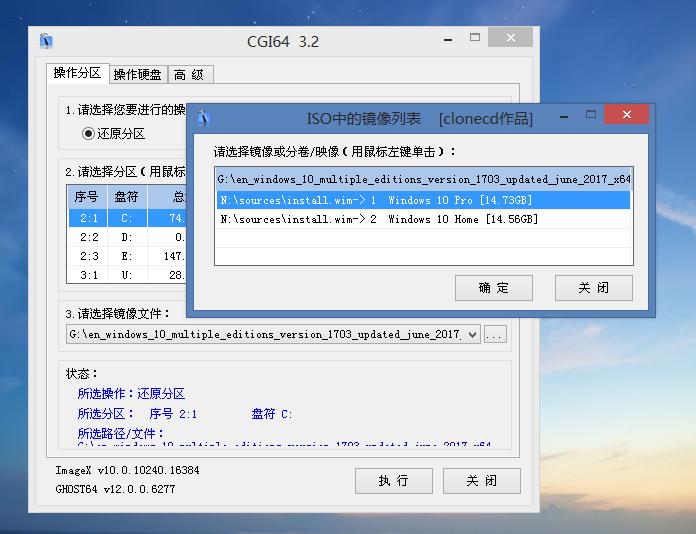The image size is (696, 534).
Task: Click the image file path combo box
Action: tap(273, 334)
